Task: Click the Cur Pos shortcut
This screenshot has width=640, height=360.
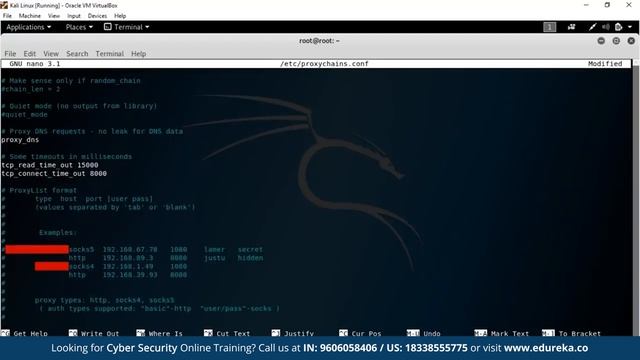Action: 360,333
